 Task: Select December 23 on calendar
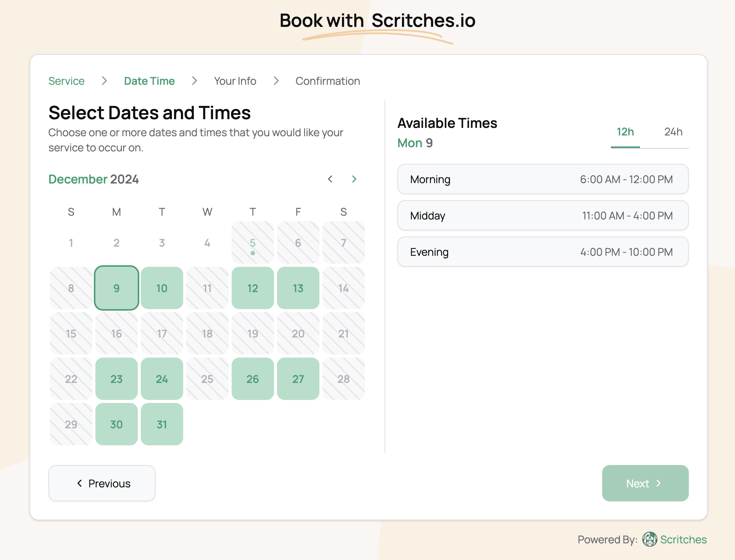click(x=117, y=379)
